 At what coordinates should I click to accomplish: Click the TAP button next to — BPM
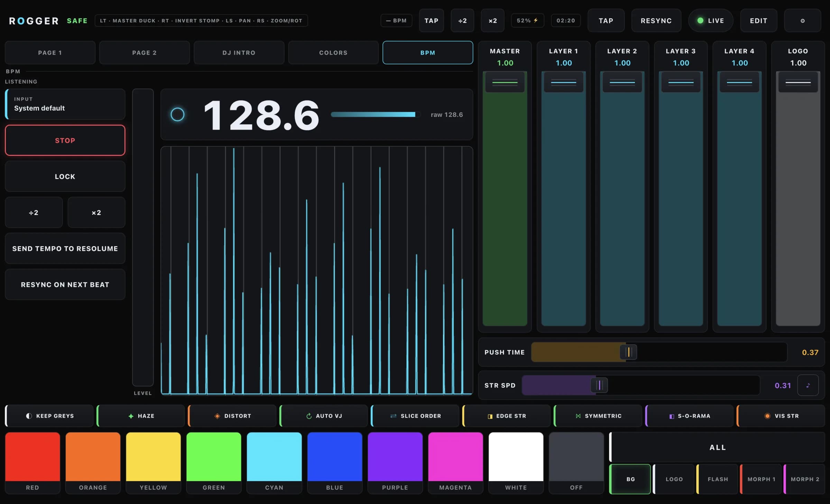point(431,21)
